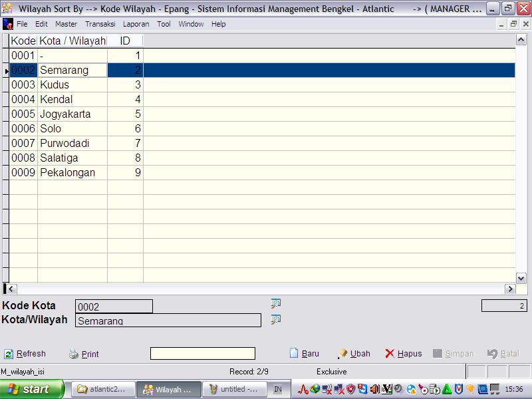The height and width of the screenshot is (399, 532).
Task: Click the Kota/Wilayah text field
Action: pos(168,321)
